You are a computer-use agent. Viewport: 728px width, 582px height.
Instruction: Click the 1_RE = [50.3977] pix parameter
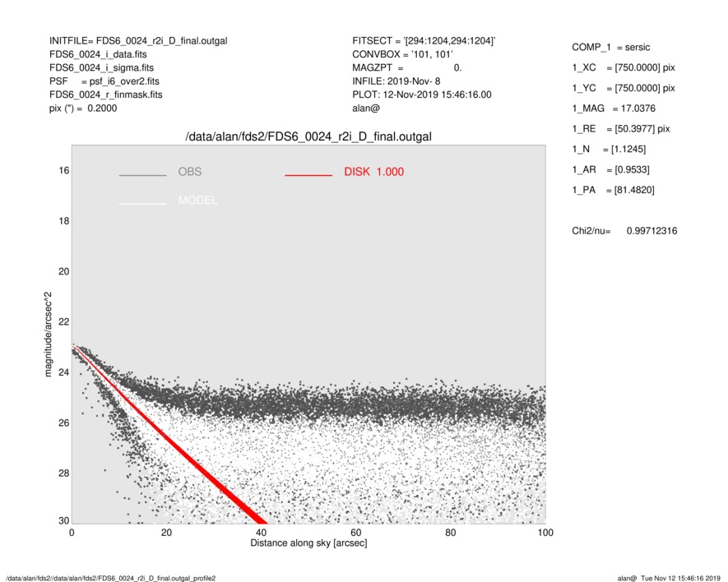coord(621,129)
